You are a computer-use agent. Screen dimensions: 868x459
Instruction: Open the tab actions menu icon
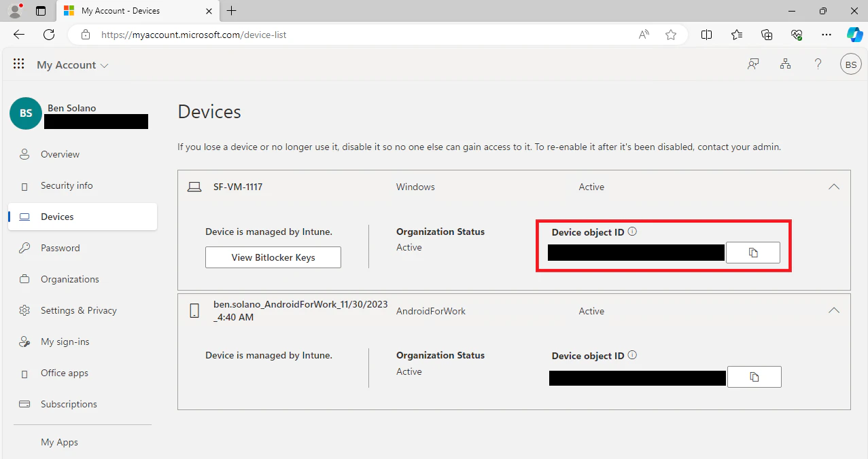41,11
